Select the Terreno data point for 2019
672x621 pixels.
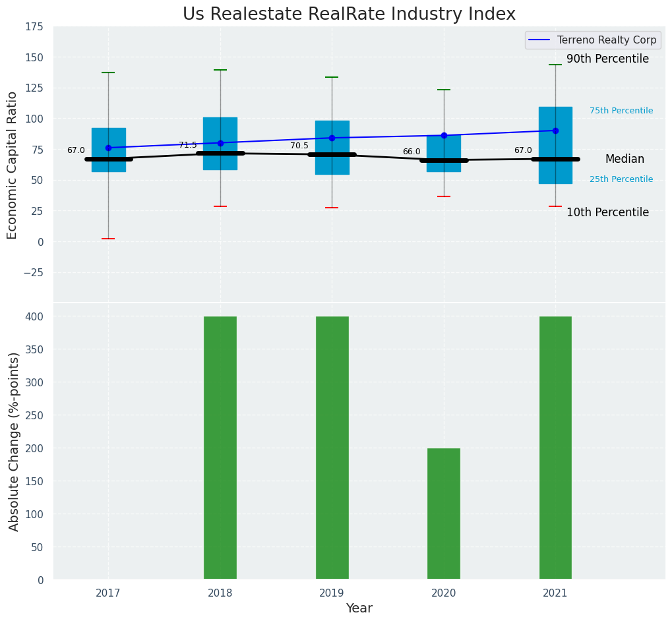(x=332, y=138)
